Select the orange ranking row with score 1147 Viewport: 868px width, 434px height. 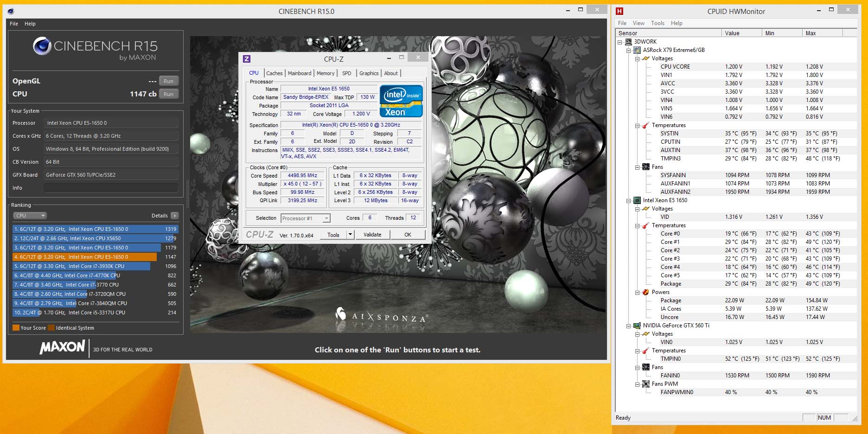click(95, 257)
